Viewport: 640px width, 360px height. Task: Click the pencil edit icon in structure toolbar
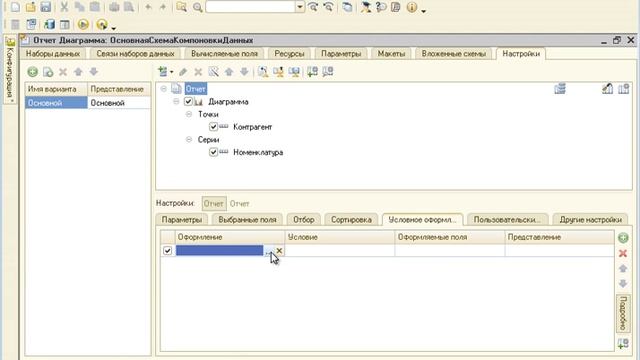pos(183,72)
